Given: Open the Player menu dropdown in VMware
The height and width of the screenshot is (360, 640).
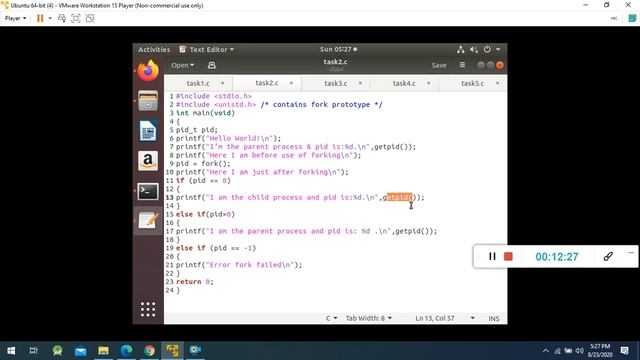Looking at the screenshot, I should (x=16, y=18).
